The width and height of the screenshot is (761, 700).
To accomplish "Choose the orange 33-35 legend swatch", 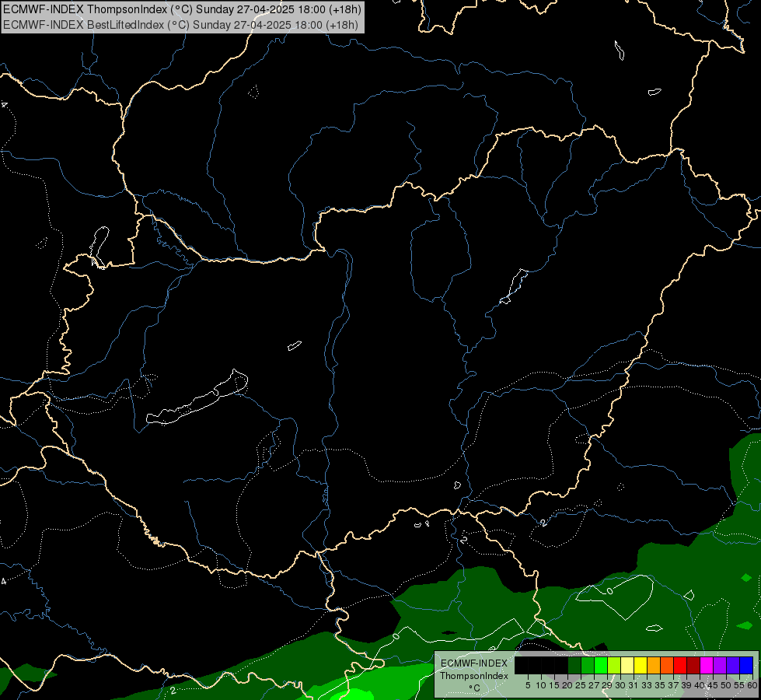I will (654, 665).
